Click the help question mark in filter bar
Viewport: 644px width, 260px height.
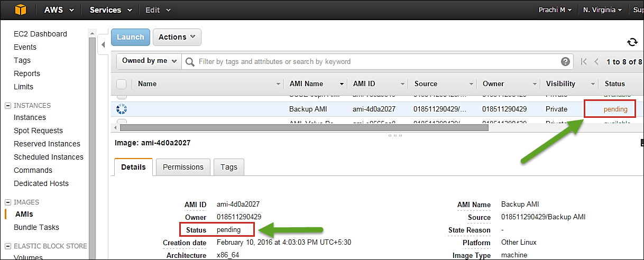[565, 62]
